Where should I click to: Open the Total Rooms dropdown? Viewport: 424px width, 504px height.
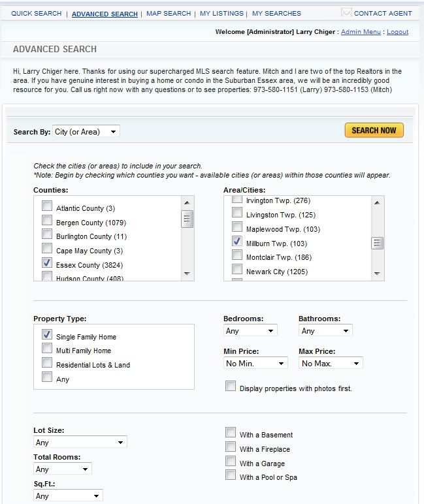pos(63,469)
